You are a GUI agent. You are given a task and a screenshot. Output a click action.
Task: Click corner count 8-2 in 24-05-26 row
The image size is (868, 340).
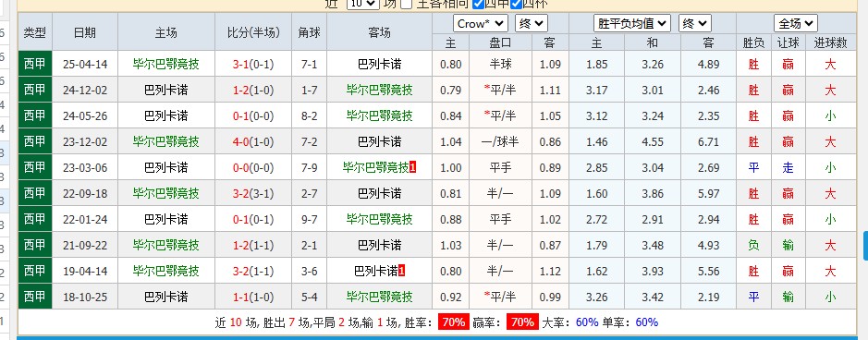(310, 115)
